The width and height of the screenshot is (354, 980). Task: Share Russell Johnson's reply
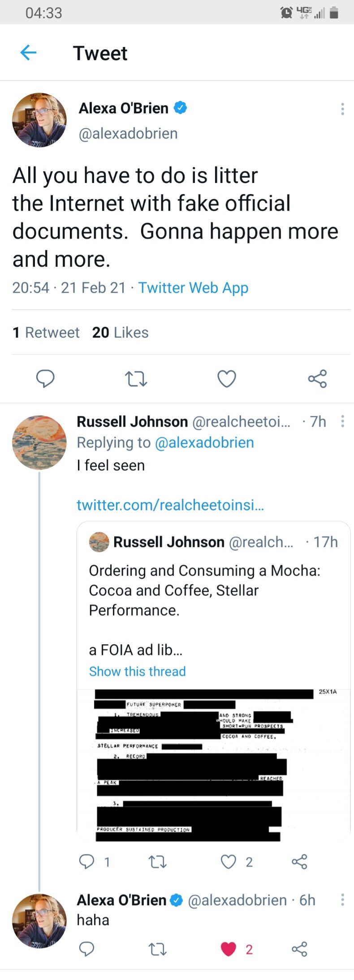(299, 861)
